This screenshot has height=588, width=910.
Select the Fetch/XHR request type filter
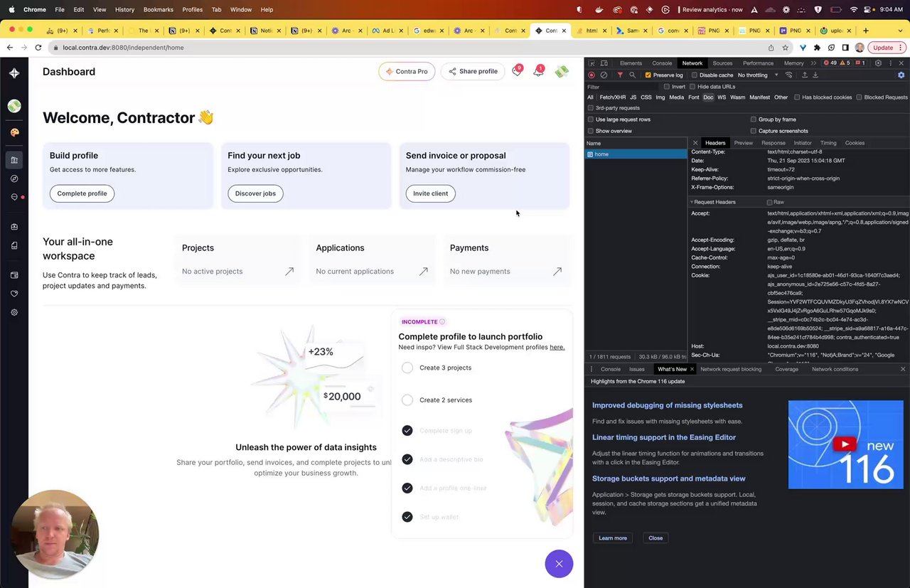tap(613, 97)
